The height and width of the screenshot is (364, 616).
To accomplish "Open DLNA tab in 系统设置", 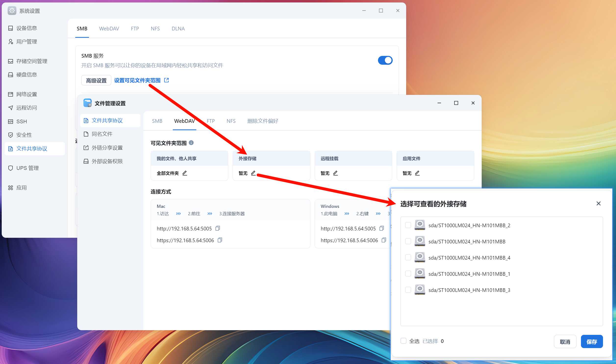I will coord(178,29).
